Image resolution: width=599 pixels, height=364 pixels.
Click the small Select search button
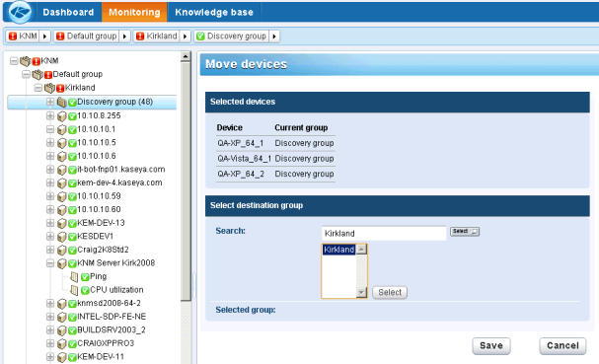coord(465,232)
